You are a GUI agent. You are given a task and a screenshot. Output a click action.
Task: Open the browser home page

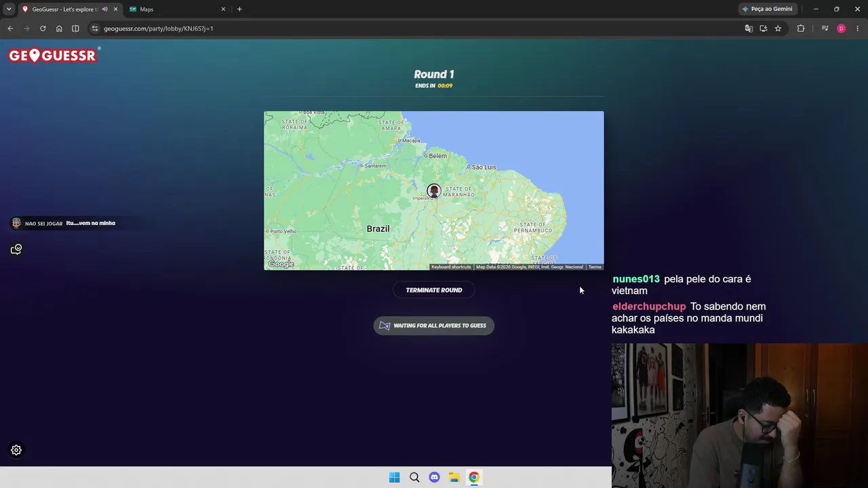tap(59, 28)
